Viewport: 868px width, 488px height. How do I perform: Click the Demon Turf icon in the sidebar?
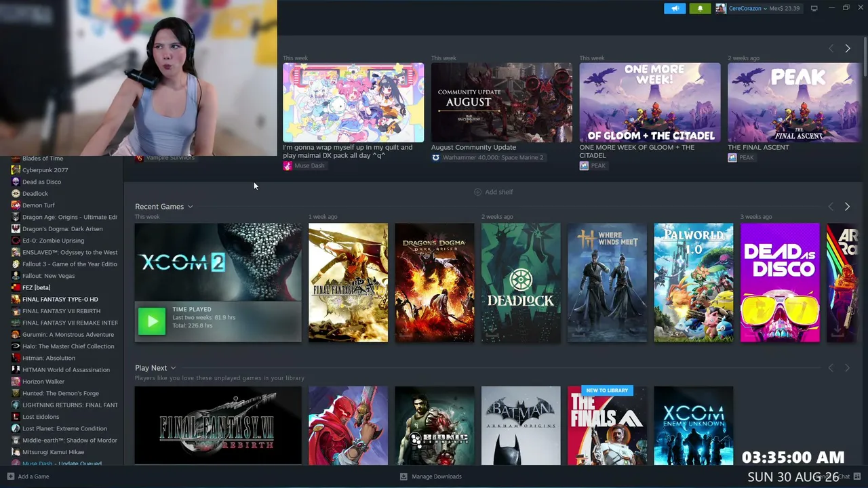(x=16, y=205)
